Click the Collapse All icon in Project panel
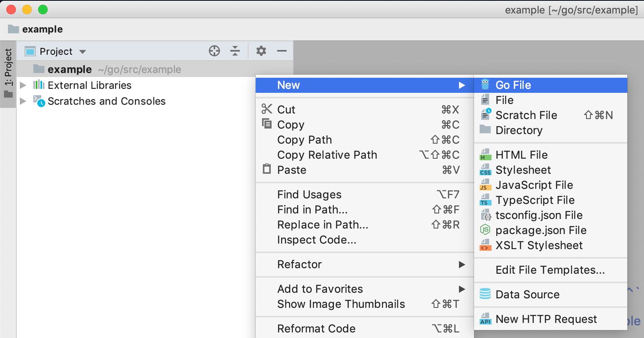Screen dimensions: 644x338 tap(235, 51)
